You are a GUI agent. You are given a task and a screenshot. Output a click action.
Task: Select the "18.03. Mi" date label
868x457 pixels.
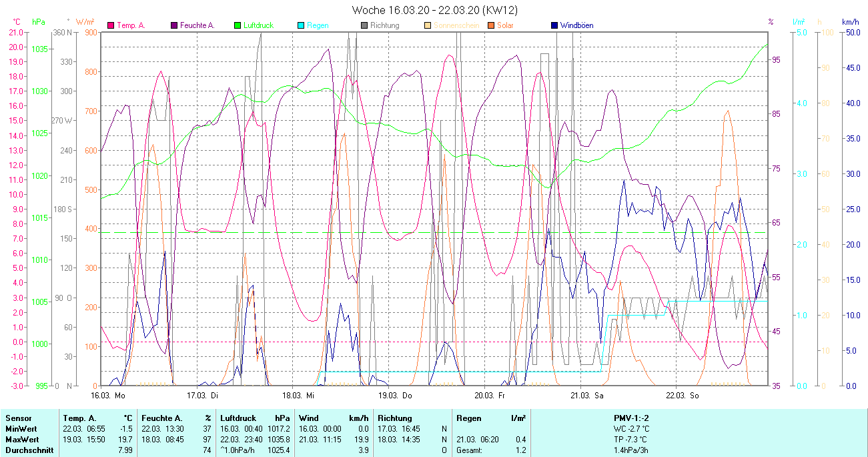click(x=298, y=395)
